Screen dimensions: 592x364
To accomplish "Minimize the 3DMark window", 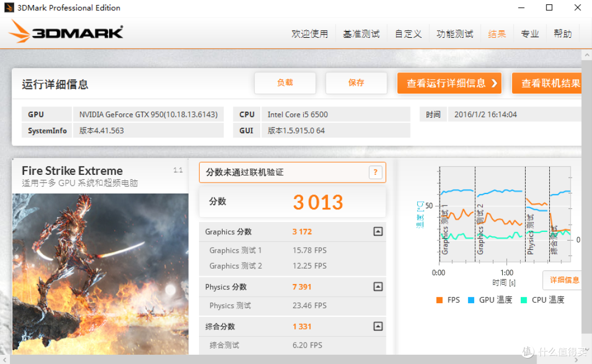I will pyautogui.click(x=521, y=8).
